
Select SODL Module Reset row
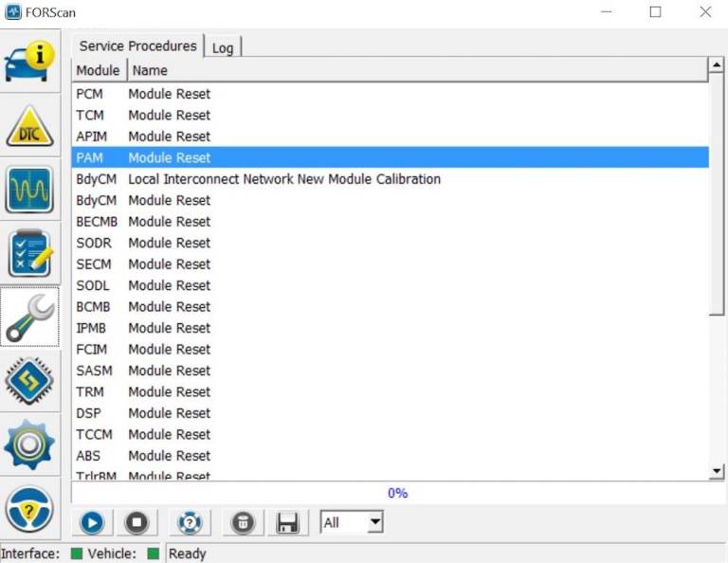tap(390, 285)
